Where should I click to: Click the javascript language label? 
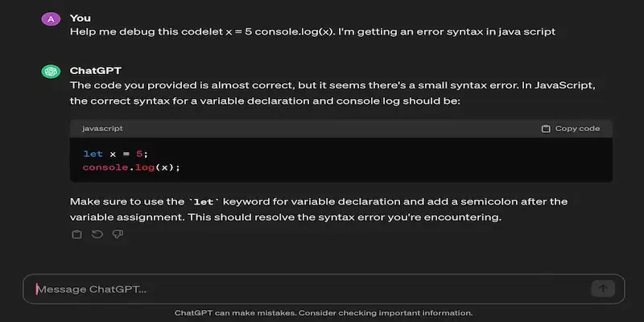click(102, 129)
